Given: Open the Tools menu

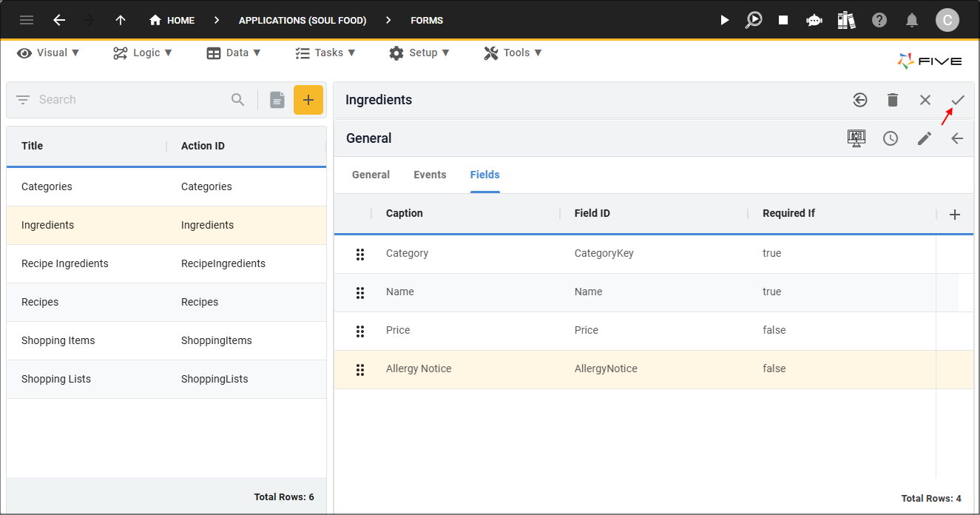Looking at the screenshot, I should point(513,53).
